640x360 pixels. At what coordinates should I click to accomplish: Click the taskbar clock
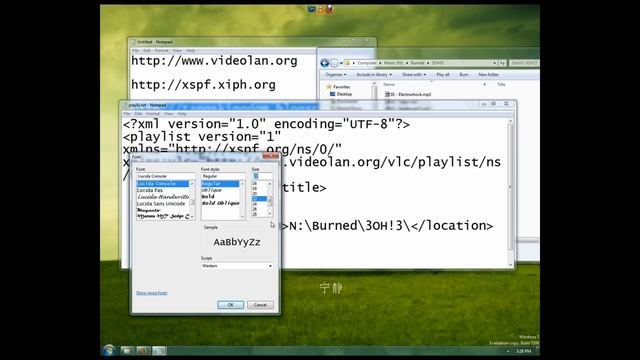click(524, 351)
